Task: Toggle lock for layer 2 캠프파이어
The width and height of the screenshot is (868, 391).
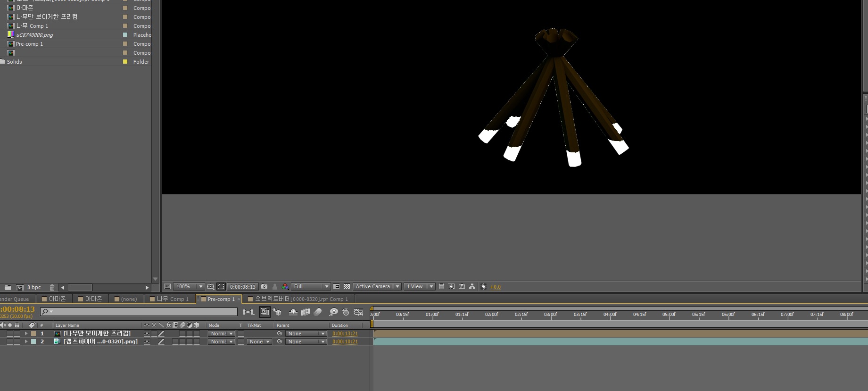Action: tap(17, 341)
